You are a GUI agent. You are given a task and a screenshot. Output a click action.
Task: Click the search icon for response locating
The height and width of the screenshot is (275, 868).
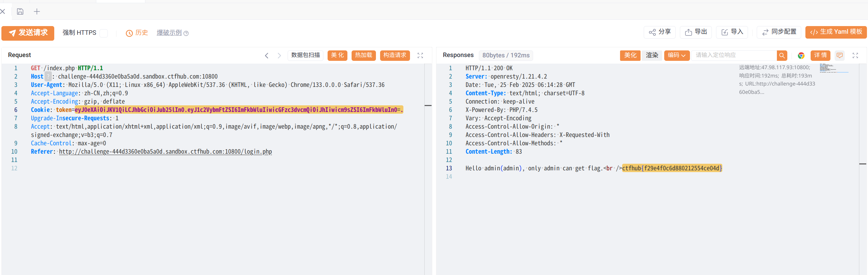[782, 56]
